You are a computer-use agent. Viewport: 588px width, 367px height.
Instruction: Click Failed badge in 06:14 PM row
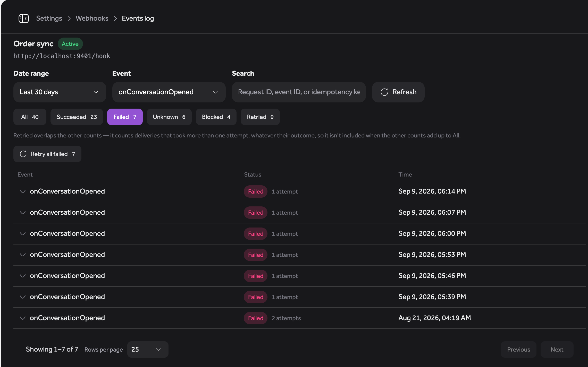(256, 191)
